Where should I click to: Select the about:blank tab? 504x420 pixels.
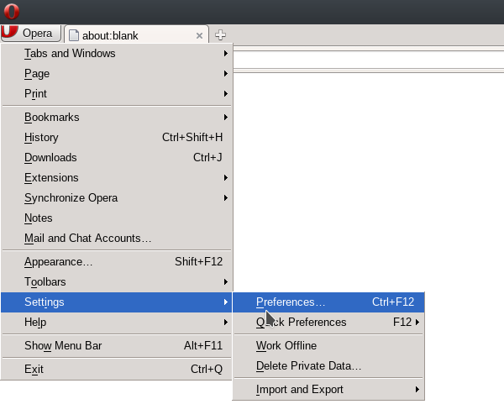[x=136, y=34]
